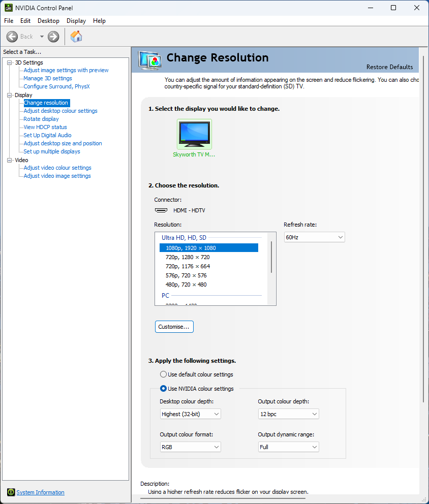Click Restore Defaults link

pos(389,67)
